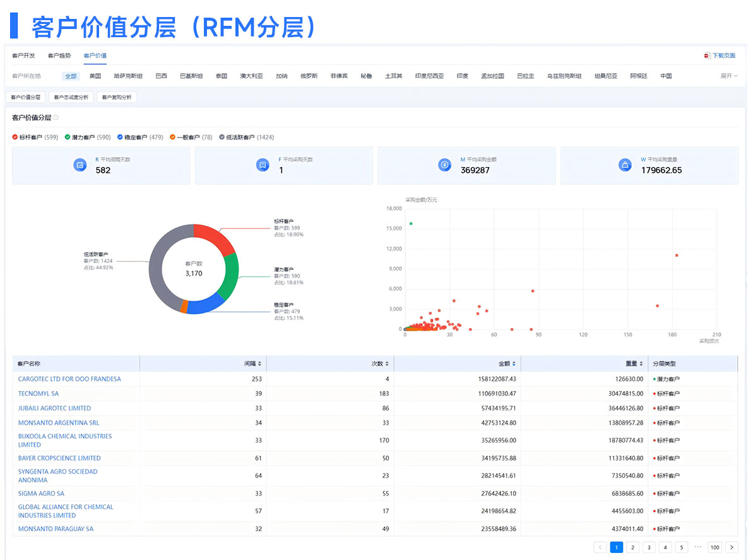Filter customers by 乌兹别克斯坦
This screenshot has width=751, height=560.
(x=564, y=76)
